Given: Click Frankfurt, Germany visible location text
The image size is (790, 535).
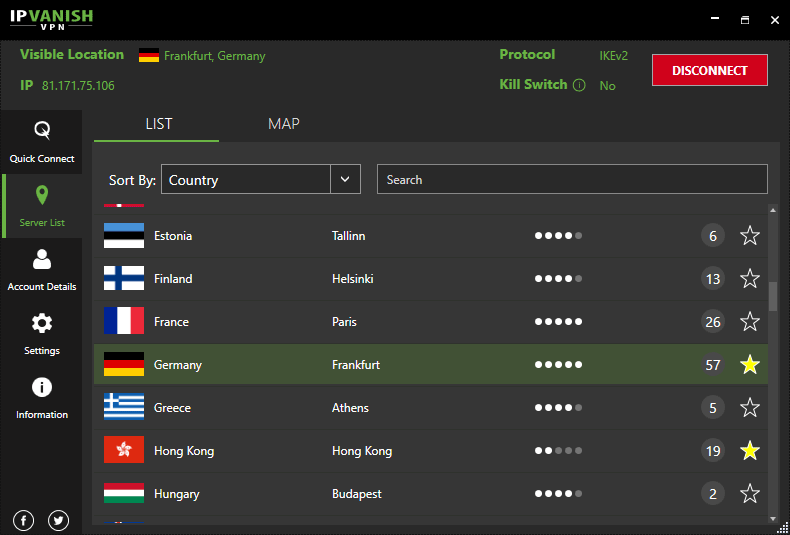Looking at the screenshot, I should click(215, 56).
